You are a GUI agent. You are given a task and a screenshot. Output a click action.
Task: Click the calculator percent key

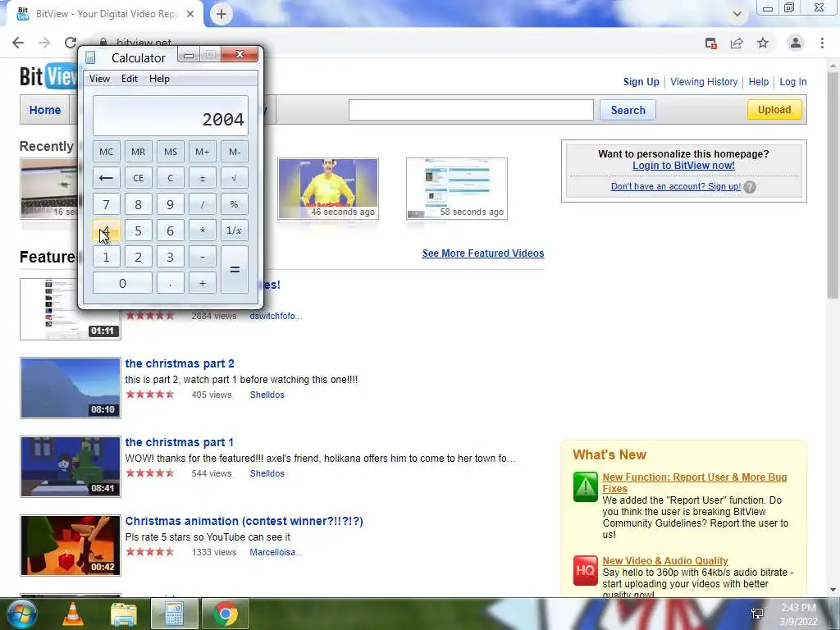click(x=235, y=204)
